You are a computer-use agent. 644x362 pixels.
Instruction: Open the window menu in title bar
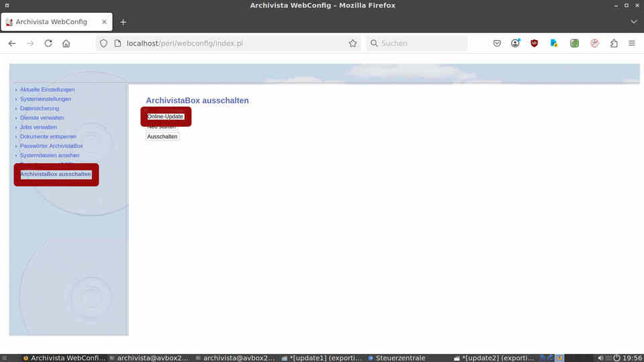coord(7,5)
